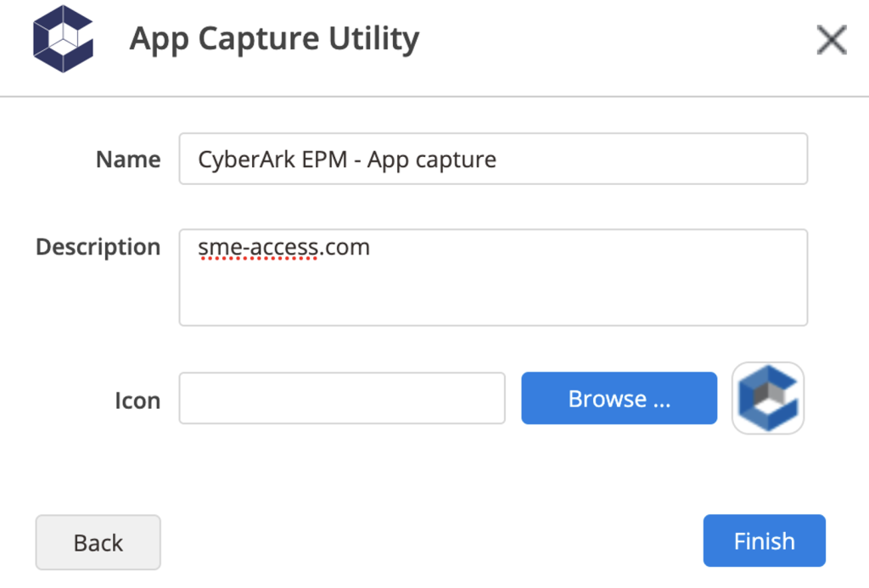Click the 'App Capture Utility' title text
The width and height of the screenshot is (869, 588).
[x=274, y=39]
